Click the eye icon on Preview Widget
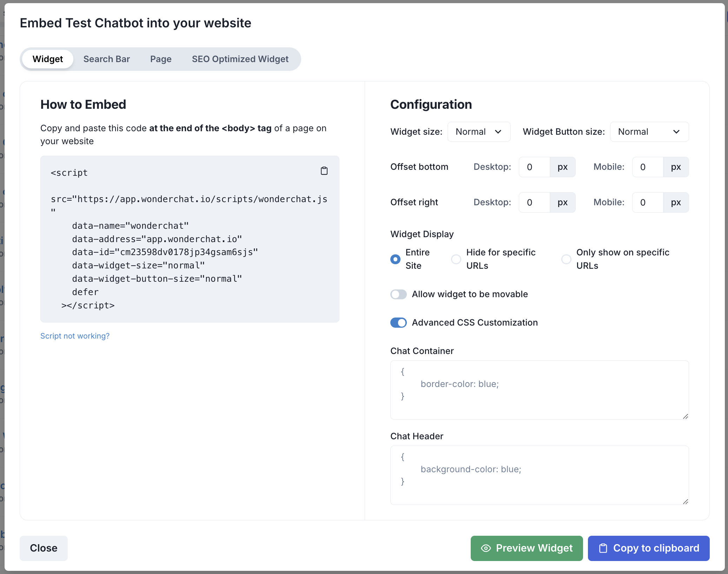Image resolution: width=728 pixels, height=574 pixels. point(486,548)
